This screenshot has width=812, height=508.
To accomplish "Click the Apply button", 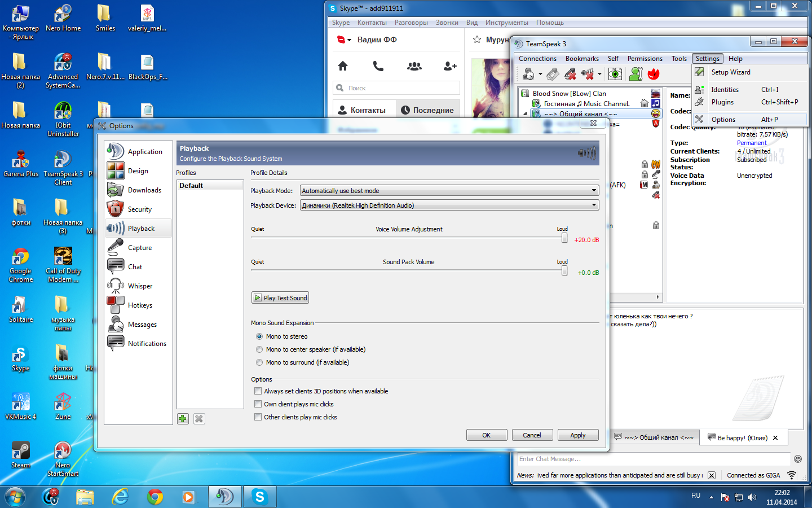I will (577, 435).
